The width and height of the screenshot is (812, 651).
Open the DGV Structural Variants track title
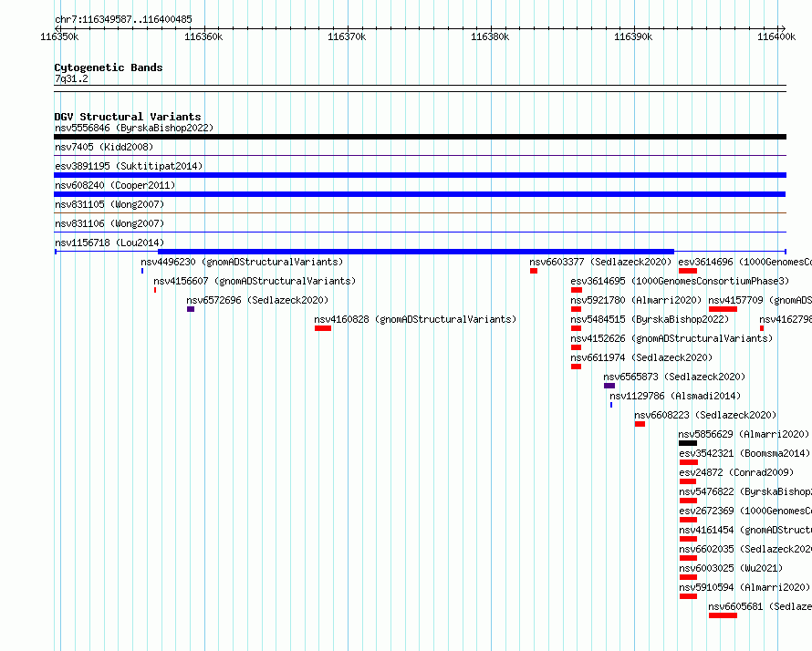coord(128,117)
